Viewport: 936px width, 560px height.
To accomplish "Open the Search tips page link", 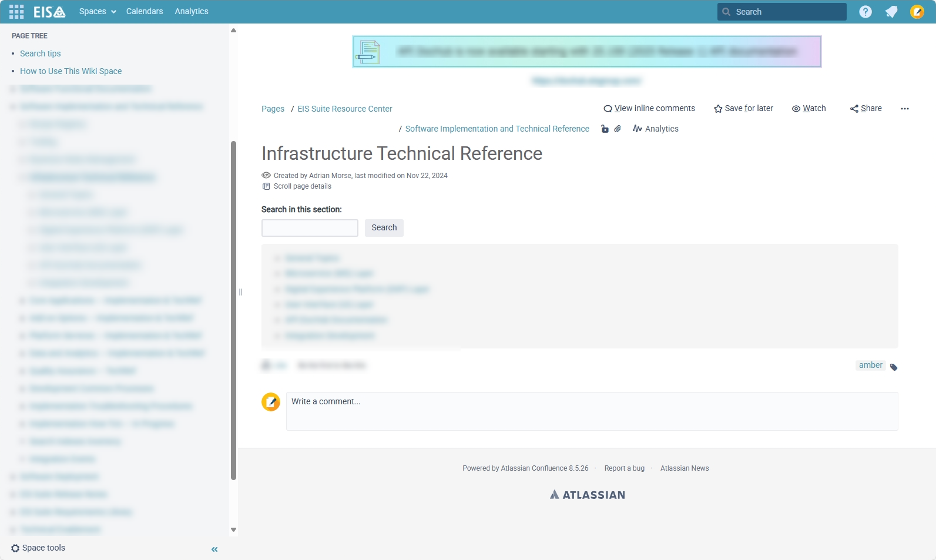I will point(41,53).
